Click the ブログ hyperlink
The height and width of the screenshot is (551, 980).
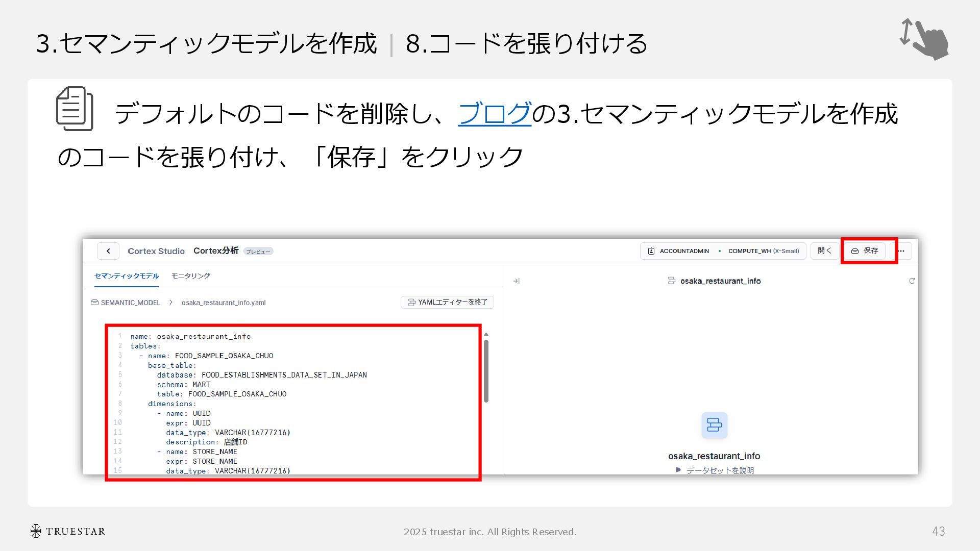click(494, 113)
